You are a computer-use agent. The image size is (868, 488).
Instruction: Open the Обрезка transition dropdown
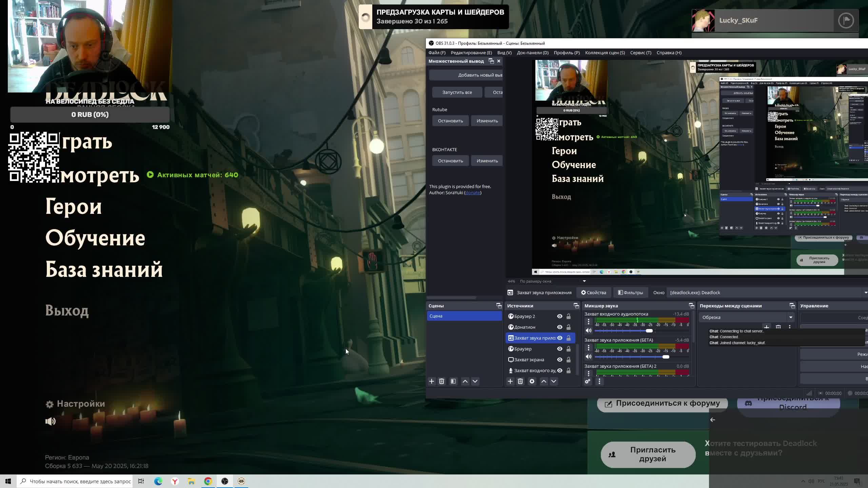coord(747,317)
